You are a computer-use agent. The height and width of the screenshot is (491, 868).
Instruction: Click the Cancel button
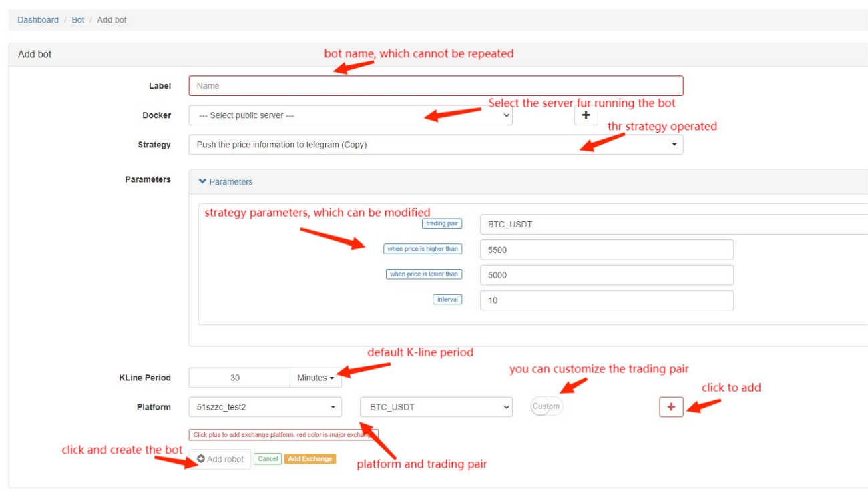(268, 459)
